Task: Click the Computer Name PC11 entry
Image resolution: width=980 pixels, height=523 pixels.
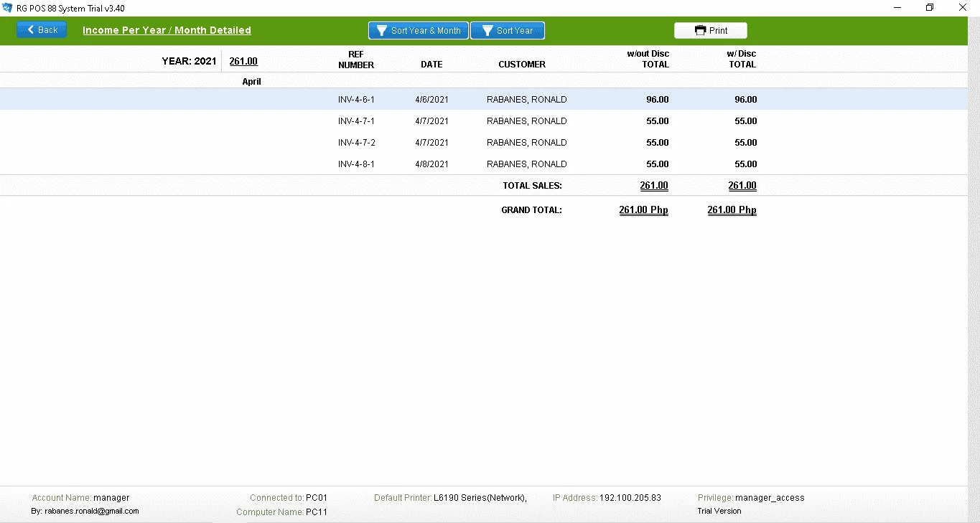Action: [281, 512]
